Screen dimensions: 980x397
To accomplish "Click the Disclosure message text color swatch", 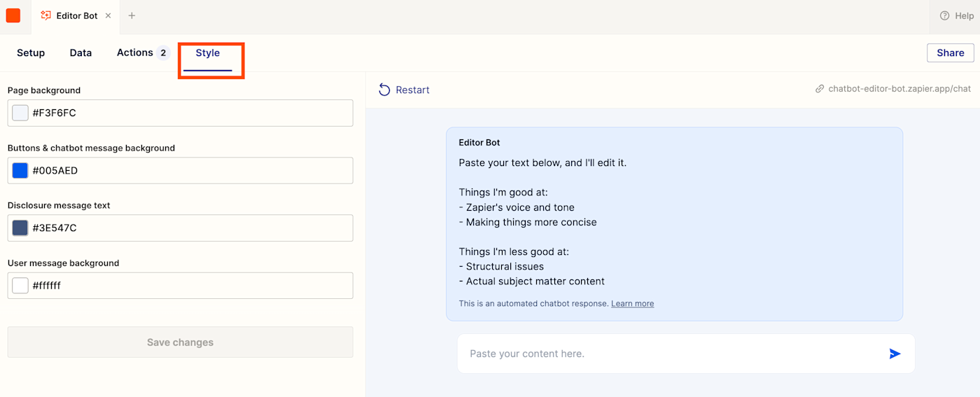I will tap(20, 228).
